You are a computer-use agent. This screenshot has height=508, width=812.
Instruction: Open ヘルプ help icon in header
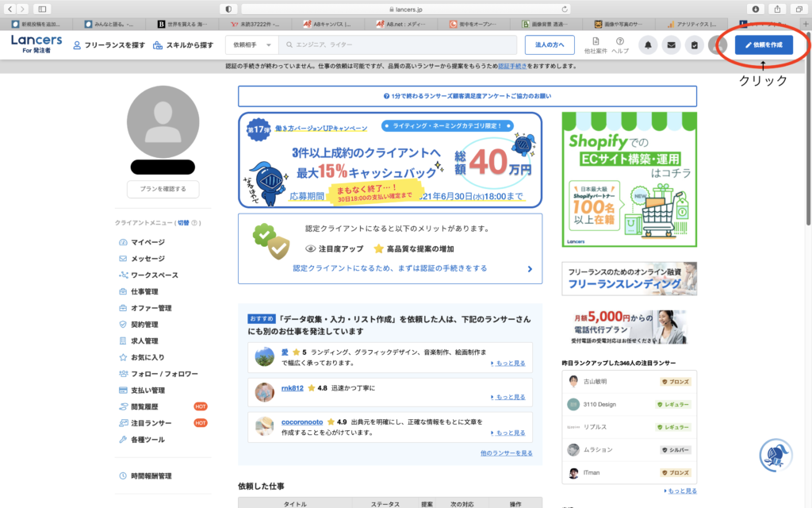click(620, 44)
